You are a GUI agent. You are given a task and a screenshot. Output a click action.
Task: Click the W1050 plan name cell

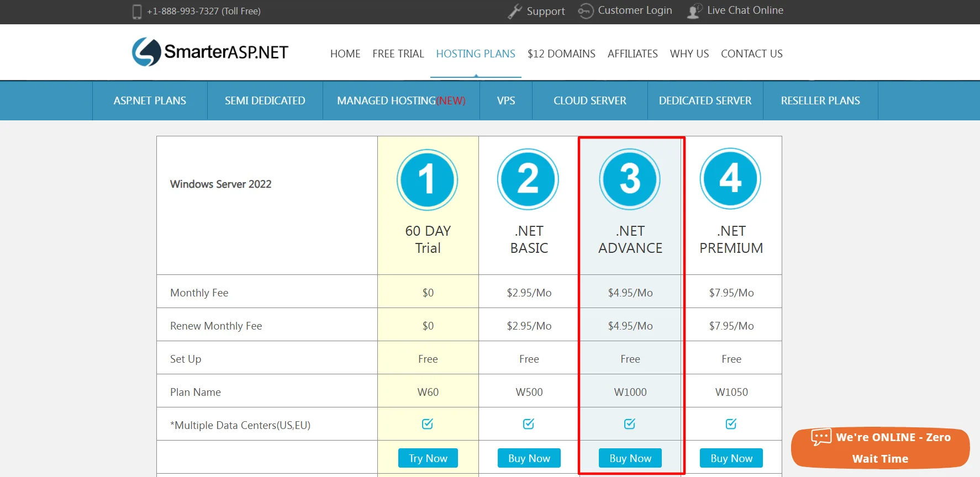point(731,392)
